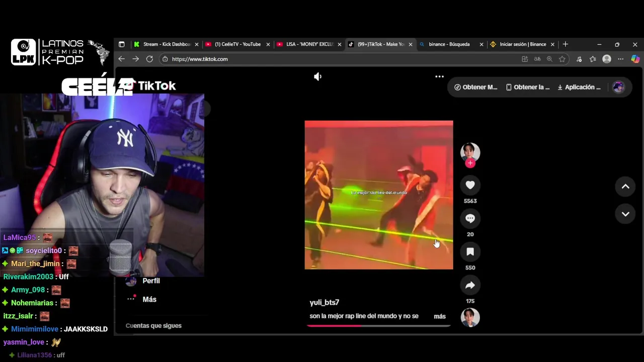Mute the video with the speaker icon
The height and width of the screenshot is (362, 644).
[x=317, y=76]
